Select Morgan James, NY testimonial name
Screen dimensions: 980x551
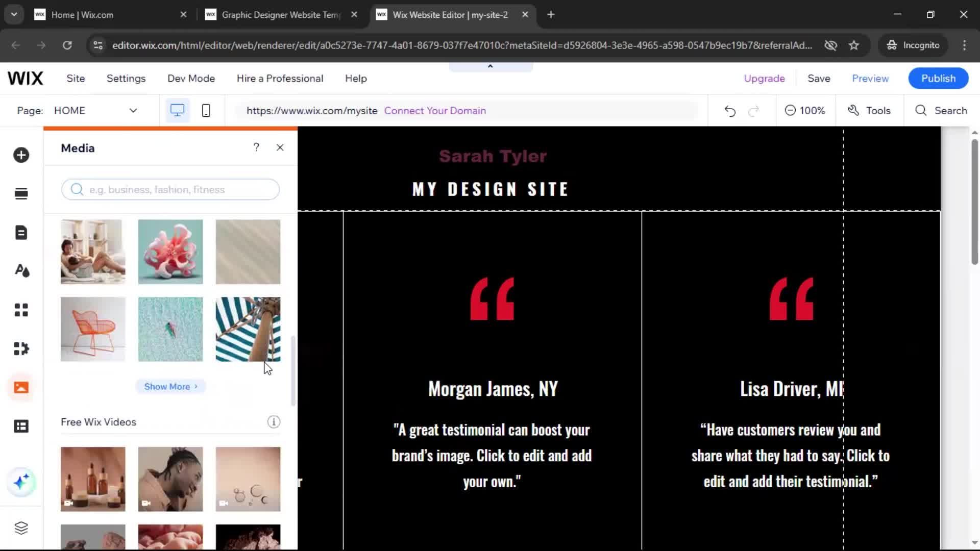(x=493, y=389)
